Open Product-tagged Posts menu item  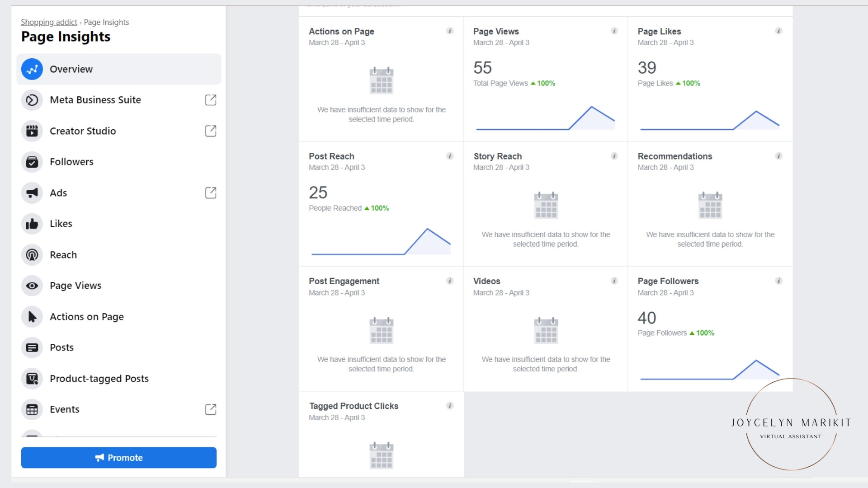[99, 379]
